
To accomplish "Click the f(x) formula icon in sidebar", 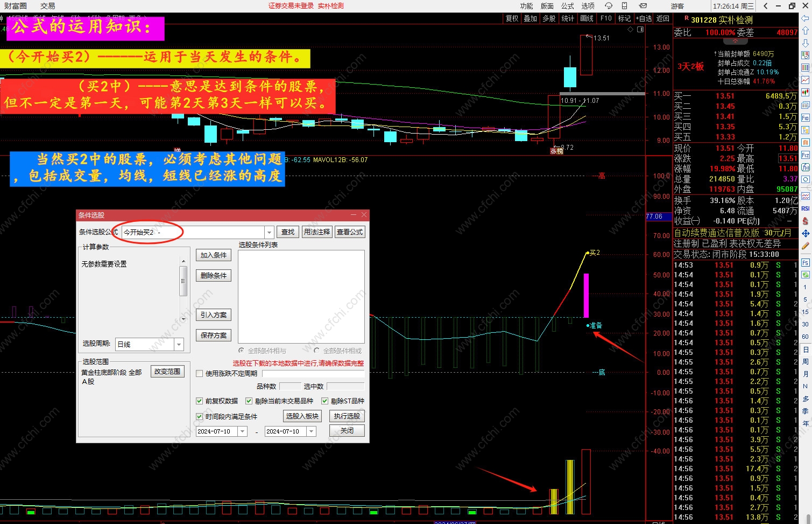I will click(806, 167).
